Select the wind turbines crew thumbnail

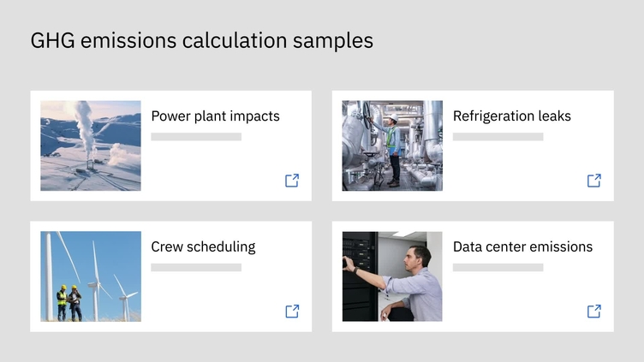tap(91, 276)
